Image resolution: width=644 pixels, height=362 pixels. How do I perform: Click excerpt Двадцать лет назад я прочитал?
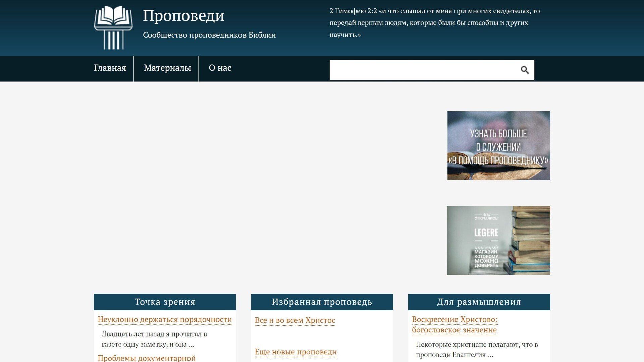[154, 339]
